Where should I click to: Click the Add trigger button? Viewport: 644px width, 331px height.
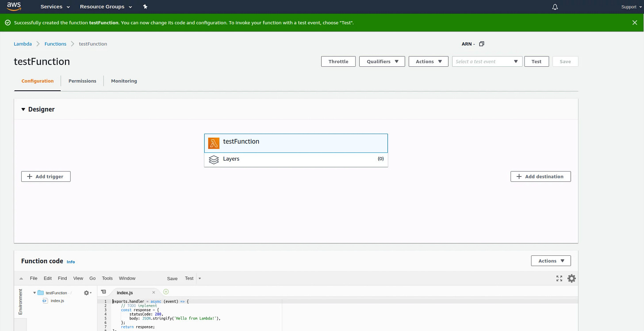tap(46, 176)
